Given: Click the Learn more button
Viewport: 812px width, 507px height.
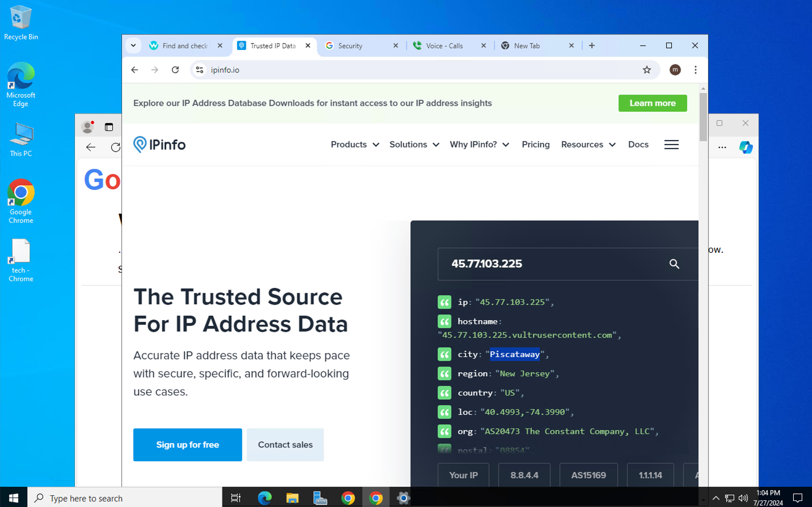Looking at the screenshot, I should [x=653, y=103].
